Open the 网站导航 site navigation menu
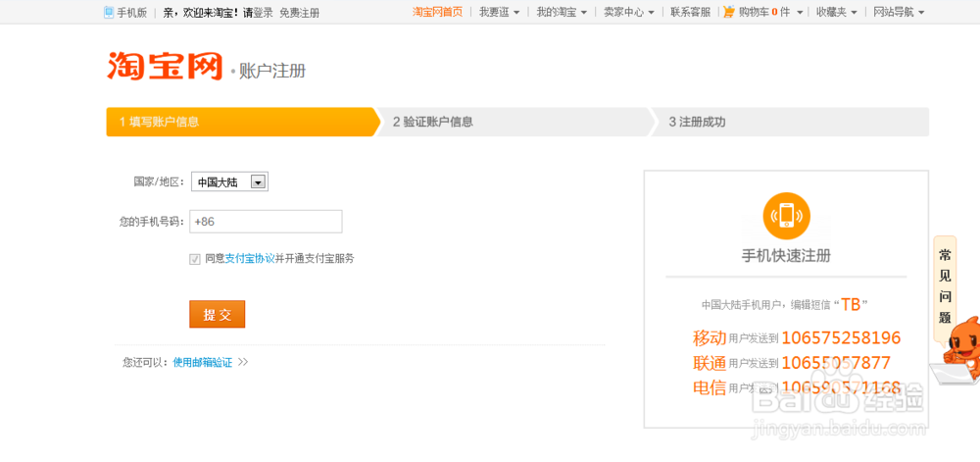The width and height of the screenshot is (980, 462). [x=898, y=13]
